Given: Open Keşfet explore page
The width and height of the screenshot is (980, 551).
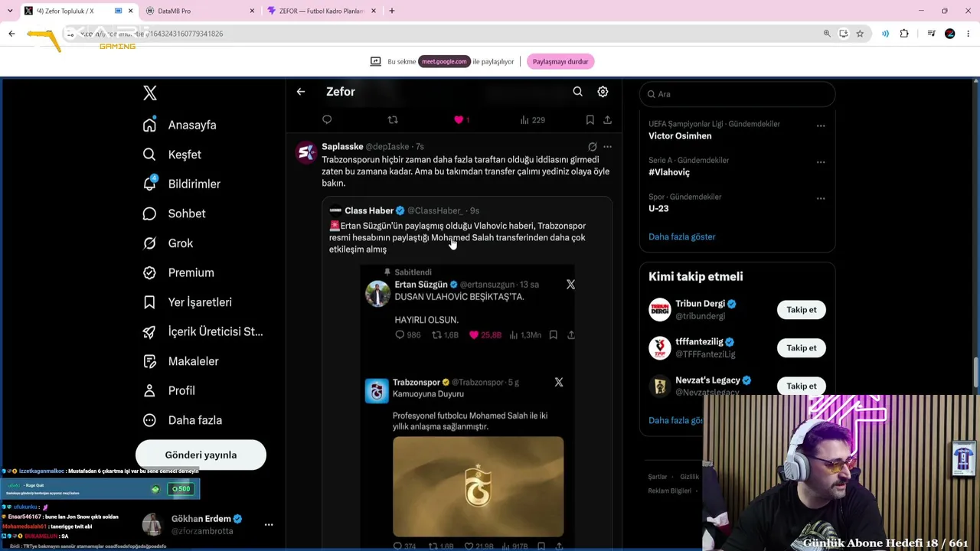Looking at the screenshot, I should pyautogui.click(x=172, y=155).
